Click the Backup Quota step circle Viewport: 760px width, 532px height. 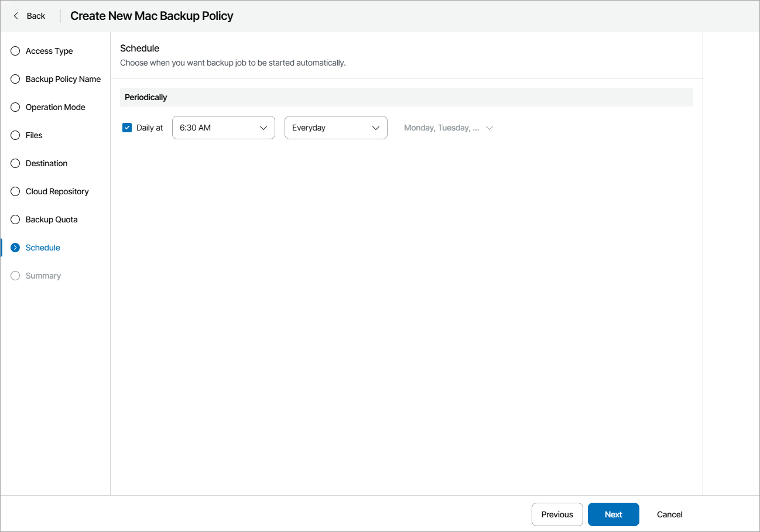pos(15,219)
